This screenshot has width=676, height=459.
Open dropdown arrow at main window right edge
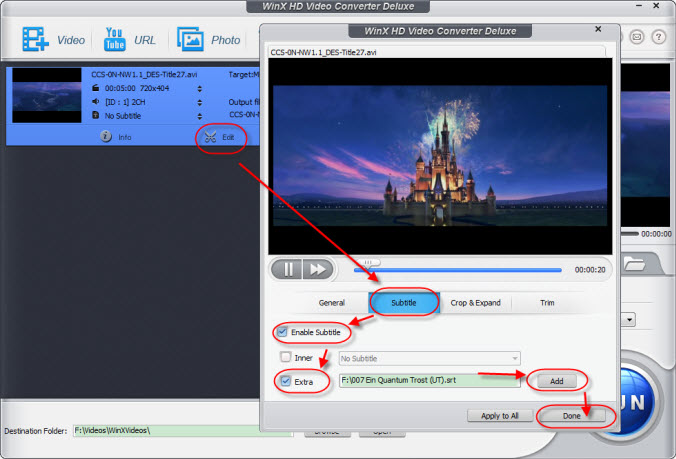629,320
